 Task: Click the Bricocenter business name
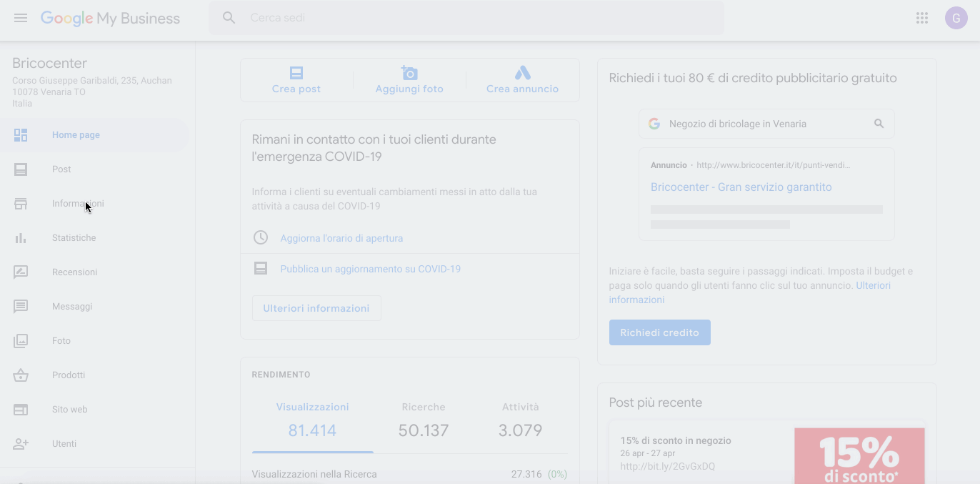tap(49, 64)
